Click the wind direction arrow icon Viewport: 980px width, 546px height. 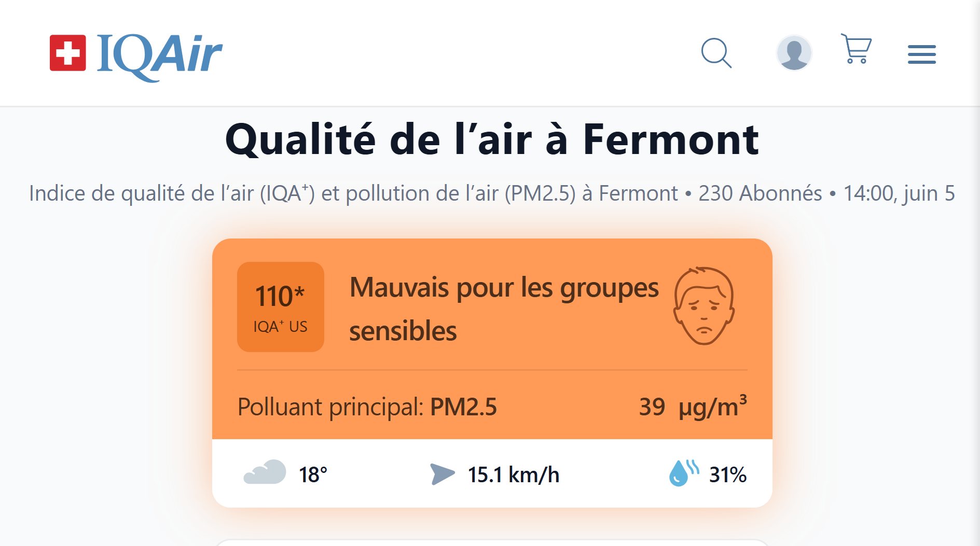[x=443, y=474]
